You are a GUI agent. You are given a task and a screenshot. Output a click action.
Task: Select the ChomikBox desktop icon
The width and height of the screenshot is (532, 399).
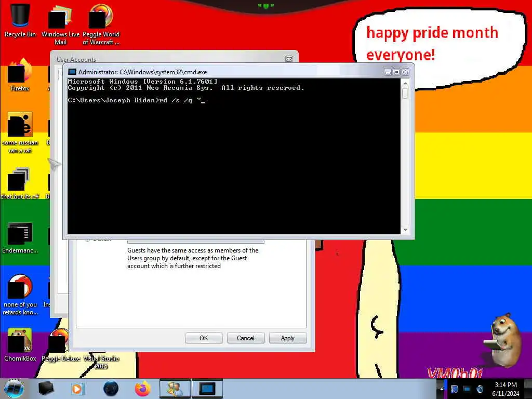[x=20, y=345]
